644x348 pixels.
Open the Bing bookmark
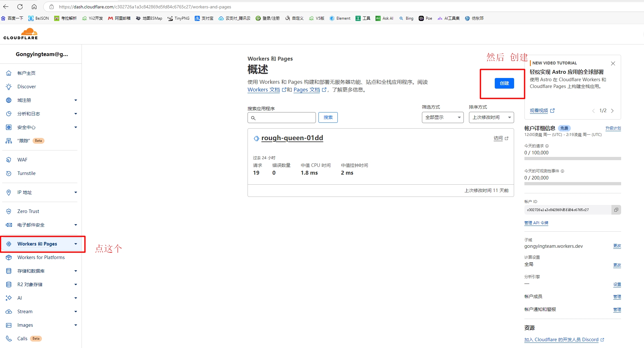tap(406, 18)
